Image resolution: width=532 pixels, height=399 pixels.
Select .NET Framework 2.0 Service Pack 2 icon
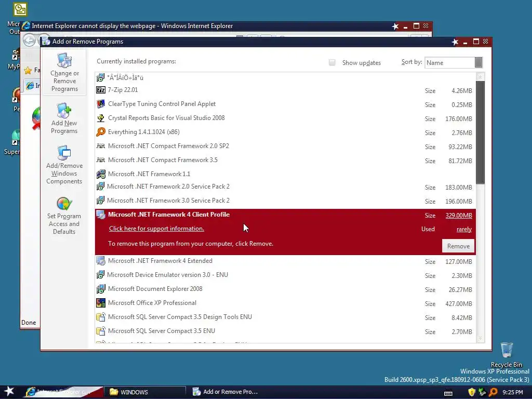click(100, 187)
